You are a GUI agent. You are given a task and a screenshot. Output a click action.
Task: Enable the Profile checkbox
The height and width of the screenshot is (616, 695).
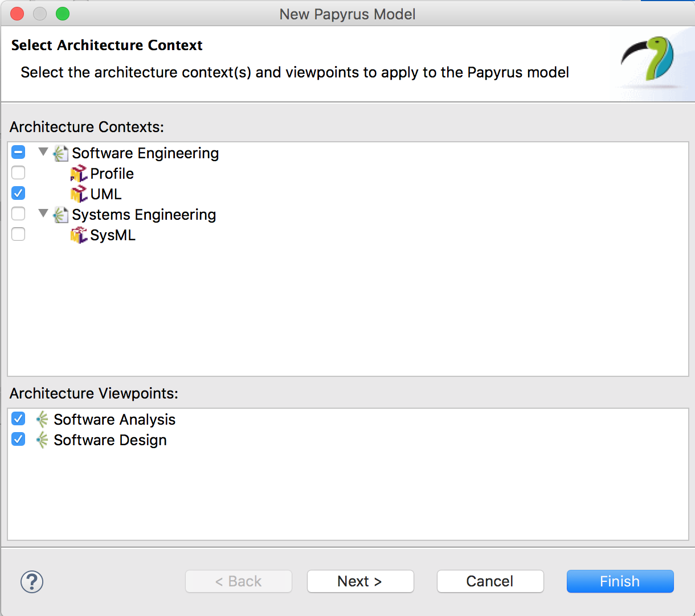pos(18,173)
